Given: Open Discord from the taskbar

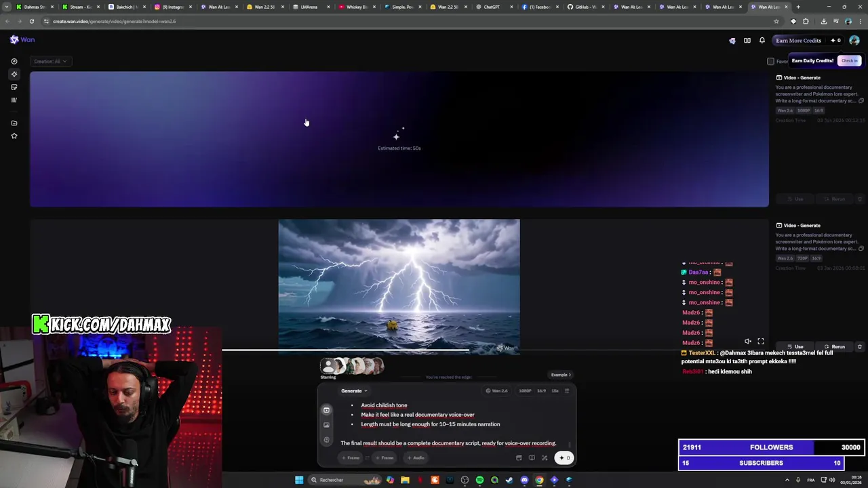Looking at the screenshot, I should (x=524, y=480).
